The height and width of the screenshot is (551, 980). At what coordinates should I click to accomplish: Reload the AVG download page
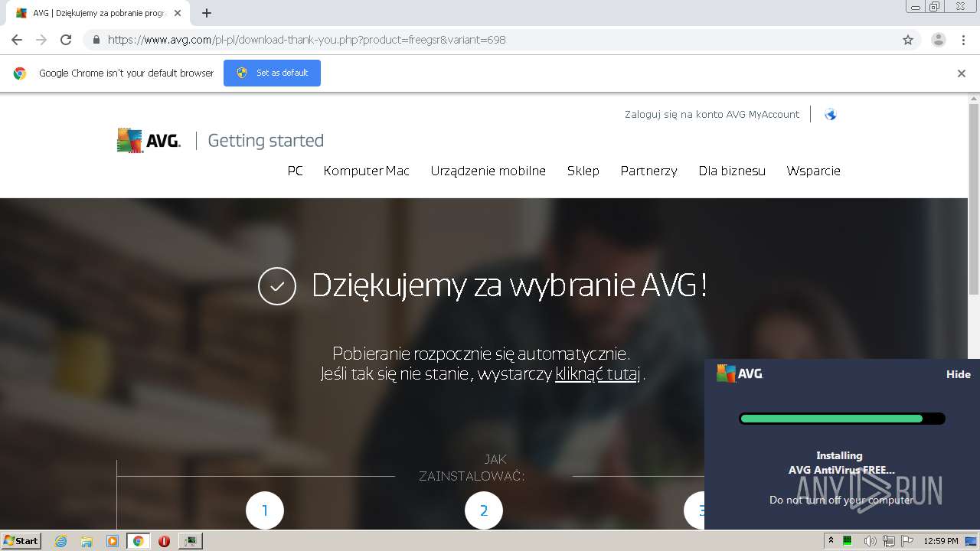pos(66,40)
